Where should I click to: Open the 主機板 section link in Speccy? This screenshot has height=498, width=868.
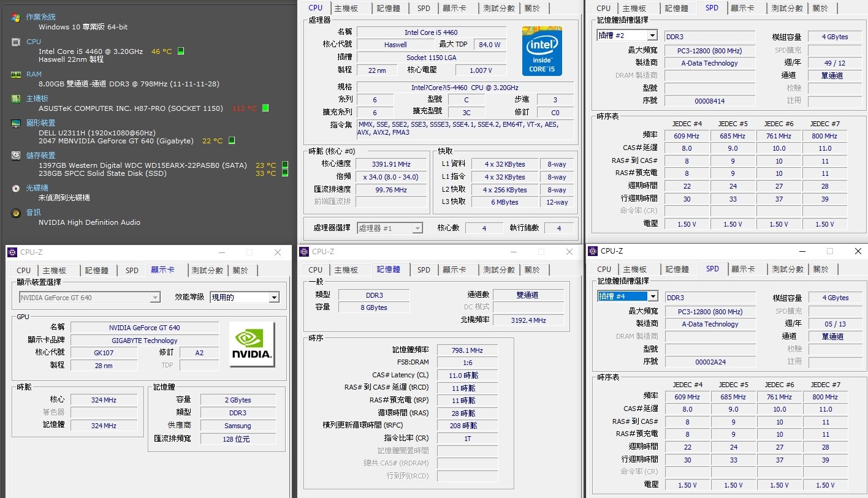[37, 99]
